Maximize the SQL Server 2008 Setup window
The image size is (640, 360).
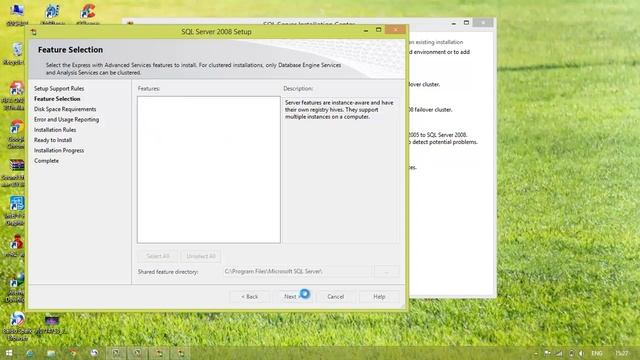click(x=378, y=30)
